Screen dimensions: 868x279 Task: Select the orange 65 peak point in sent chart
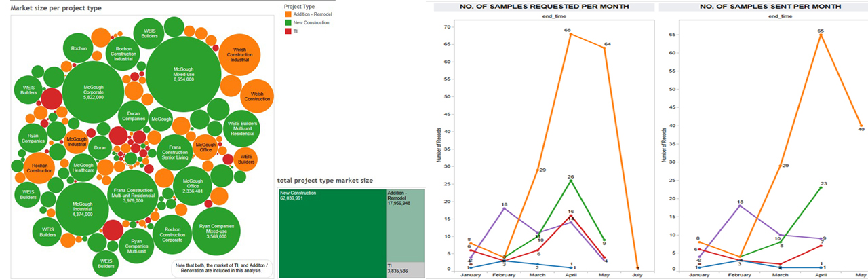821,35
